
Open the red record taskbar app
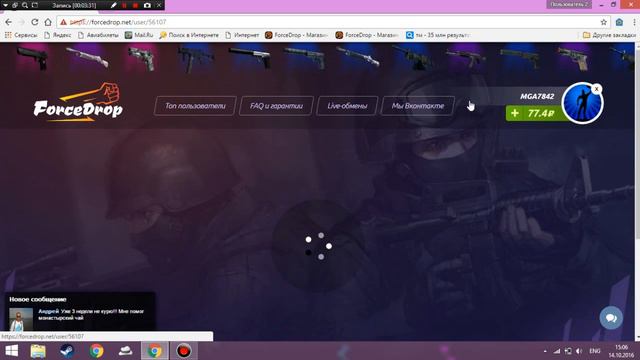tap(184, 351)
